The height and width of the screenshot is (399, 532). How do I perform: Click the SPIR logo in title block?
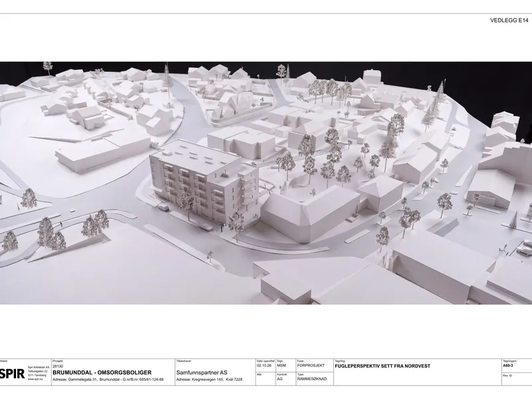(12, 374)
